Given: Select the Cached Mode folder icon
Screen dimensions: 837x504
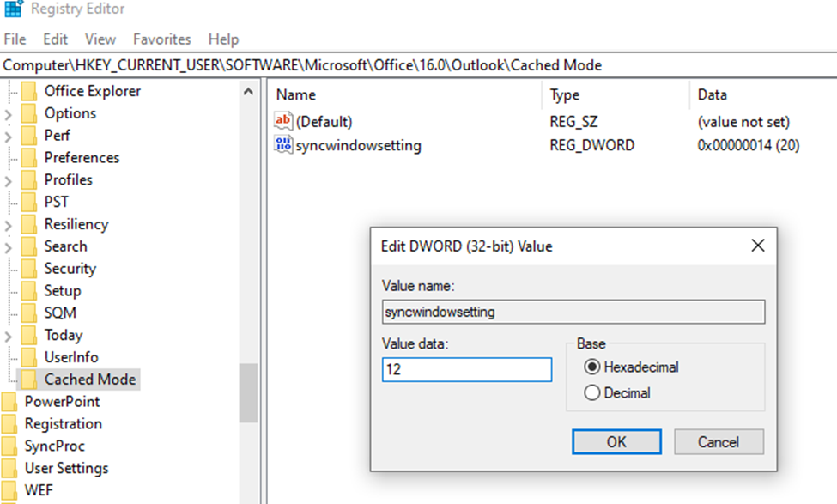Looking at the screenshot, I should click(29, 380).
